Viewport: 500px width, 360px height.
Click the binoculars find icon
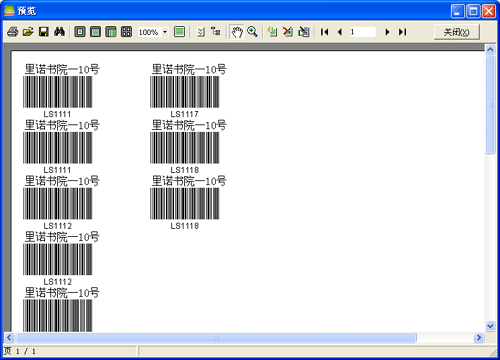point(59,32)
